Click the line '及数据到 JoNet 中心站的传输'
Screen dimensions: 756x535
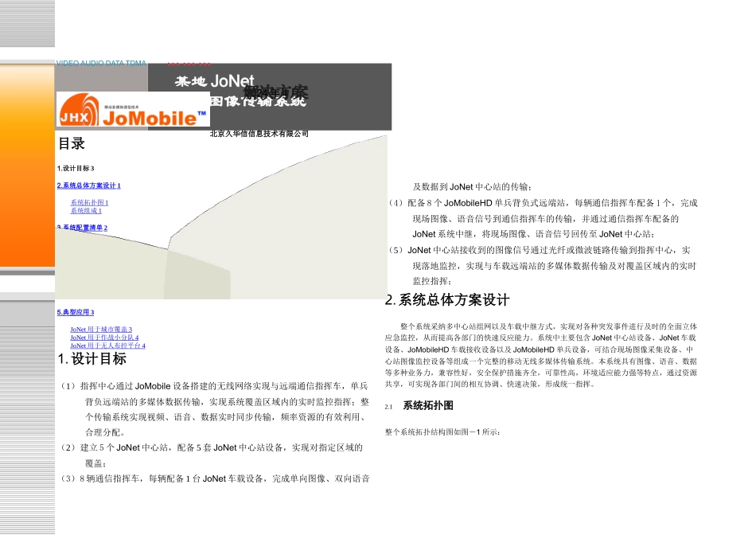click(472, 187)
